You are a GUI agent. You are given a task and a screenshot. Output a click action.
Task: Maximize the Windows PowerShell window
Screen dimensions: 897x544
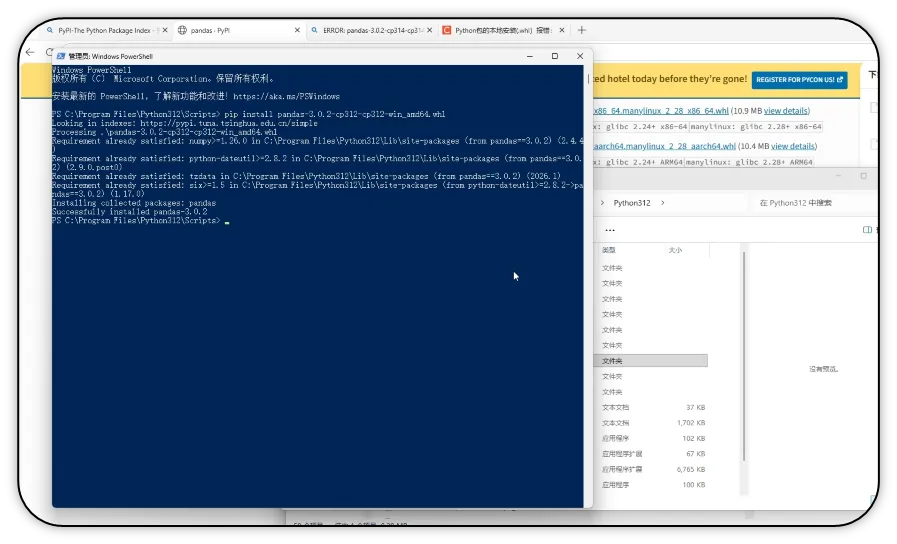(554, 56)
